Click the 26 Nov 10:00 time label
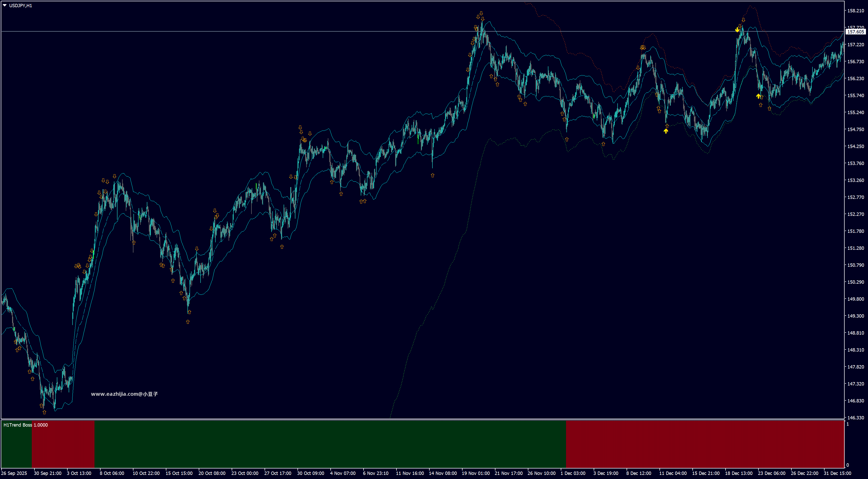Screen dimensions: 868x479 pos(541,473)
